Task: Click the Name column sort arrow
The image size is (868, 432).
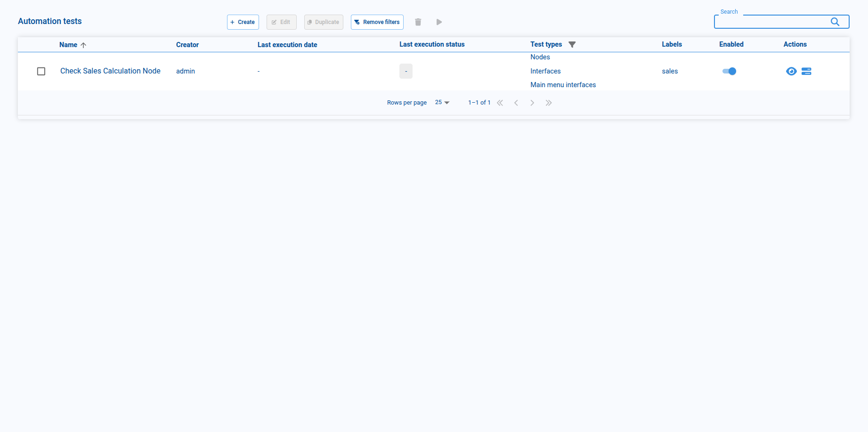Action: pyautogui.click(x=83, y=45)
